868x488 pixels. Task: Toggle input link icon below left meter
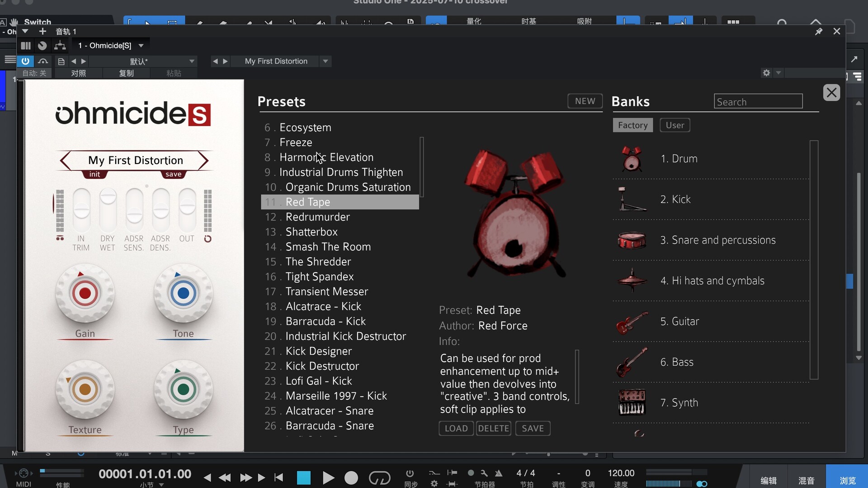coord(60,238)
